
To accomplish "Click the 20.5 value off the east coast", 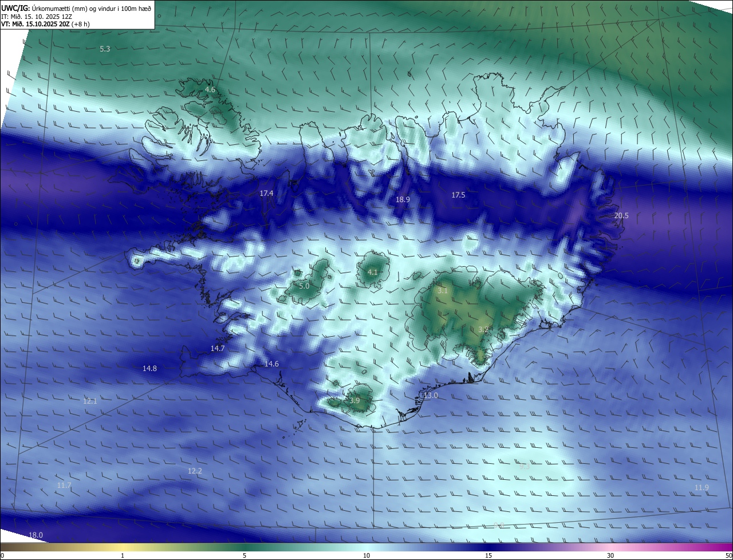I will [x=621, y=216].
